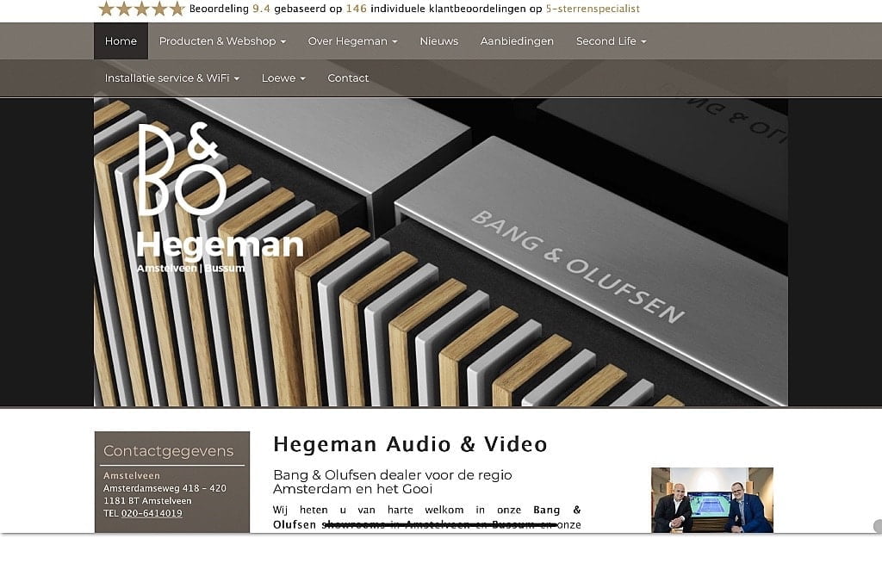Expand the Loewe dropdown menu

point(283,78)
